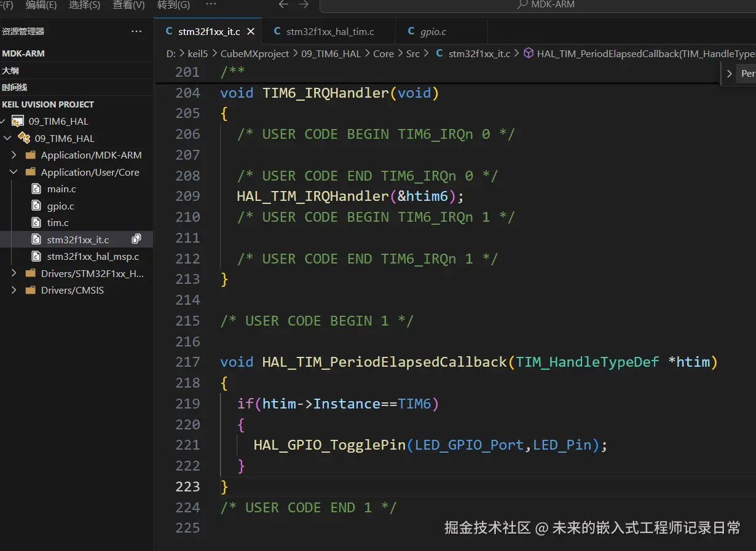The width and height of the screenshot is (756, 551).
Task: Open tim.c in the project tree
Action: (x=58, y=223)
